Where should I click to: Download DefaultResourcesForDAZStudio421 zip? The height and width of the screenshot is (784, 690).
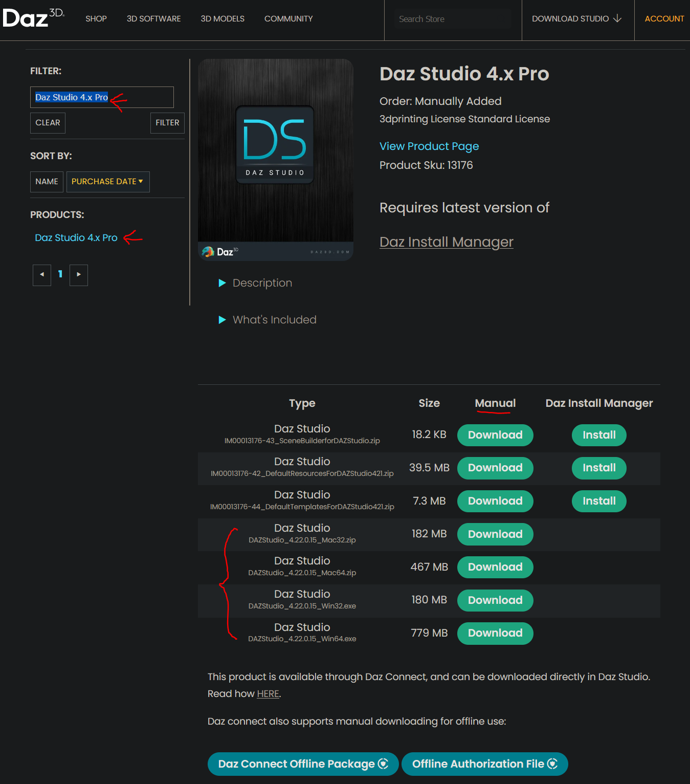[495, 468]
